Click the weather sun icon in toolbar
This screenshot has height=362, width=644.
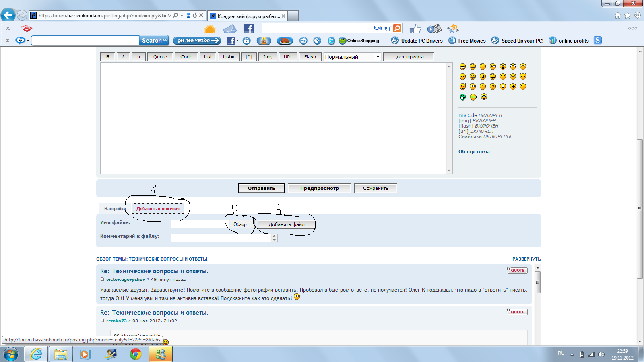[x=210, y=29]
